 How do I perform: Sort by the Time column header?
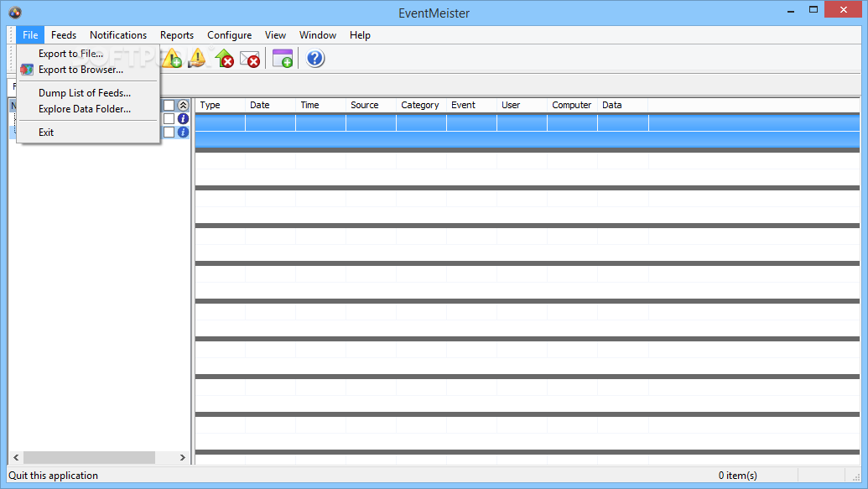[x=320, y=105]
